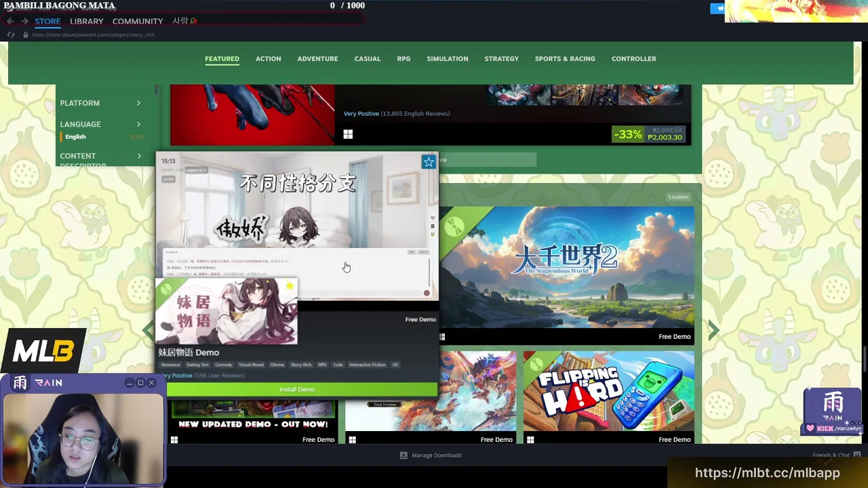868x488 pixels.
Task: Click the green badge on 妹居物语 capsule
Action: (x=165, y=288)
